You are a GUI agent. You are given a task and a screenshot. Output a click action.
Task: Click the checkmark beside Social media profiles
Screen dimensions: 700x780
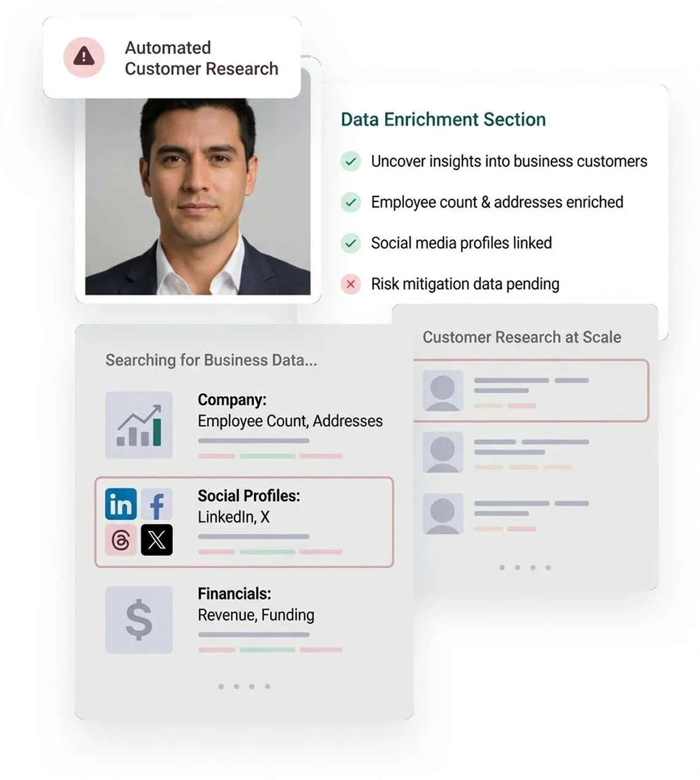(351, 243)
